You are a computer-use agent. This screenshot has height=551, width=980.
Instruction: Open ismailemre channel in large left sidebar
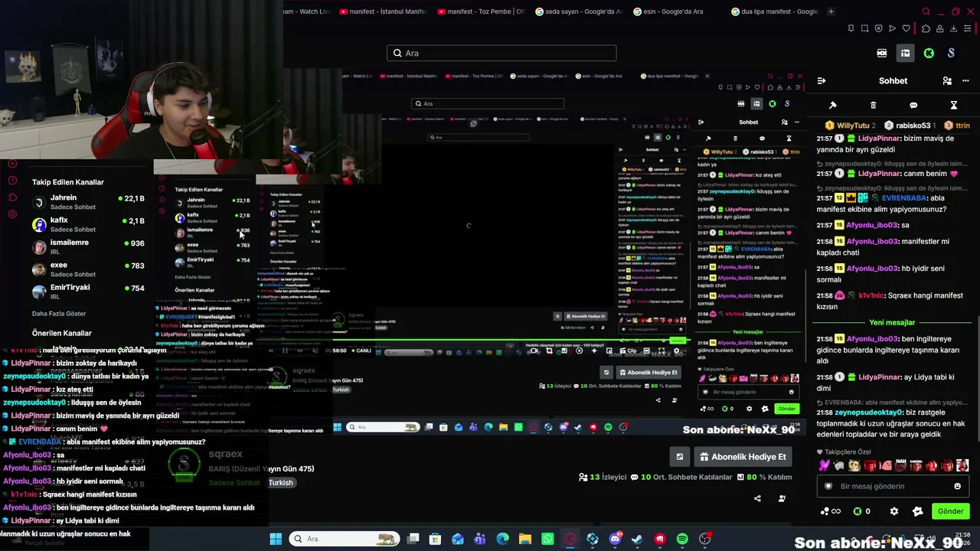[x=88, y=246]
